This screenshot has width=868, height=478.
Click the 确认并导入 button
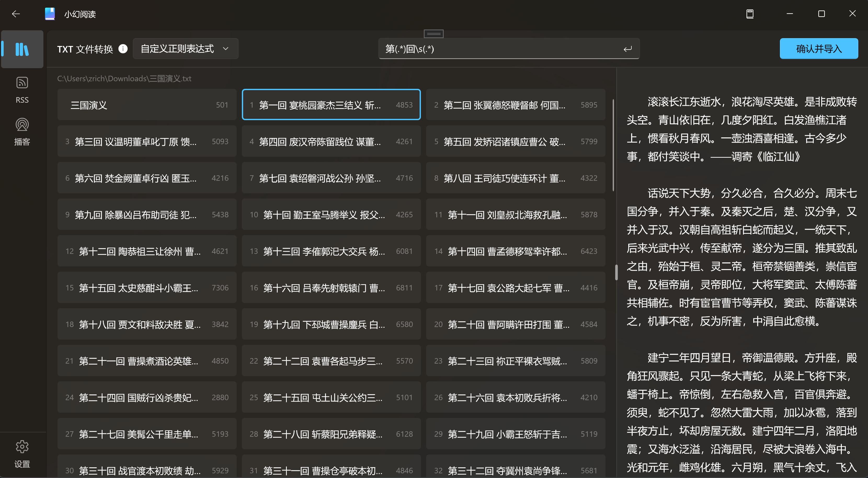(819, 49)
